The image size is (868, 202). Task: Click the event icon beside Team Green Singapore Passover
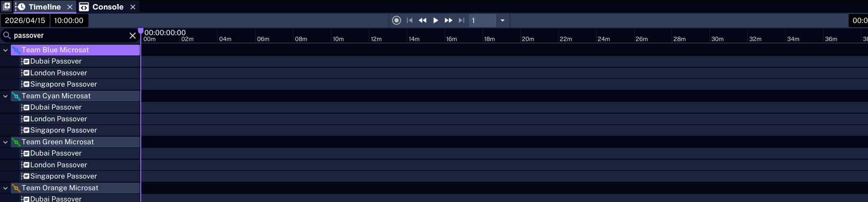[x=26, y=176]
